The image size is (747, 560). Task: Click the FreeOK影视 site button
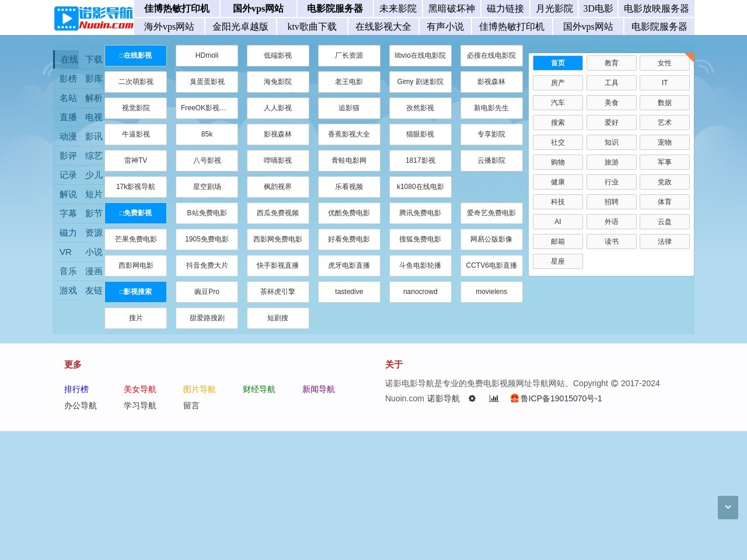tap(207, 108)
